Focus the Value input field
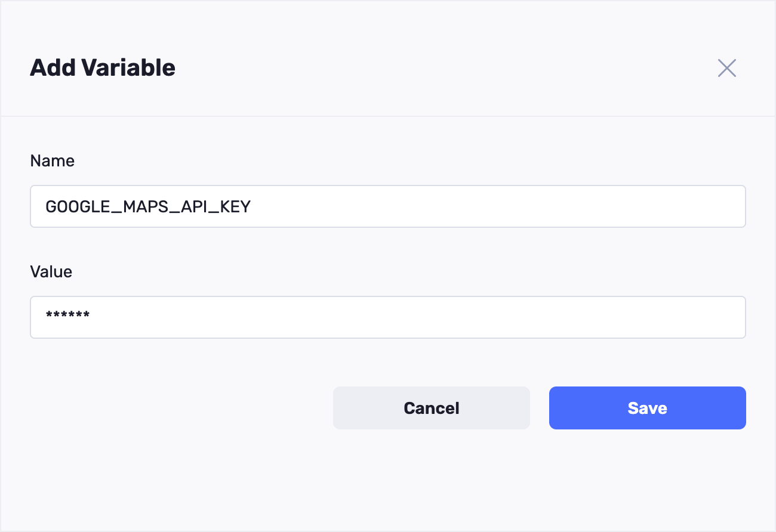The height and width of the screenshot is (532, 776). (x=388, y=317)
